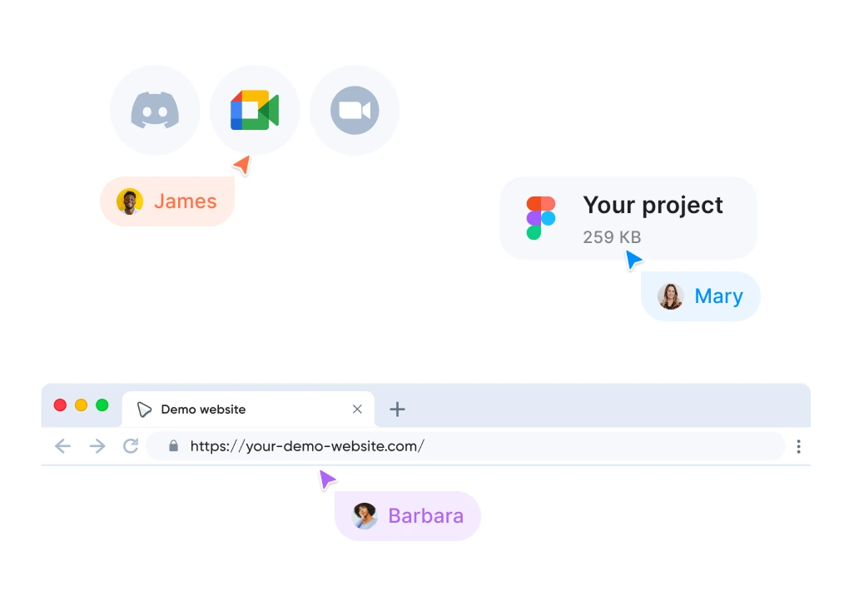Viewport: 844px width, 616px height.
Task: Close the Demo website tab
Action: click(357, 409)
